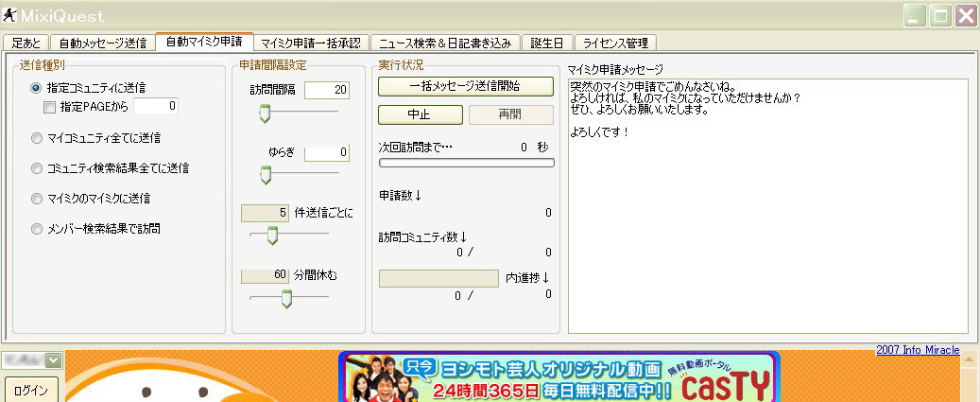Click the 訪問間隔 slider thumb
This screenshot has height=402, width=980.
265,114
